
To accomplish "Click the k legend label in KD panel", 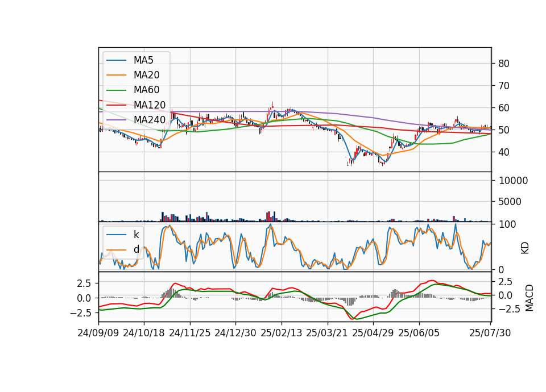I will [x=136, y=235].
